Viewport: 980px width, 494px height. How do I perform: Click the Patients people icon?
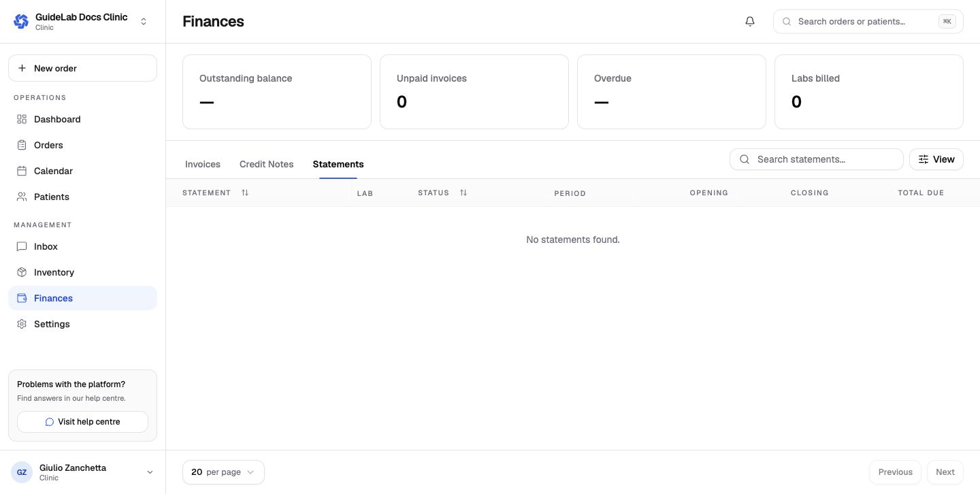(22, 197)
